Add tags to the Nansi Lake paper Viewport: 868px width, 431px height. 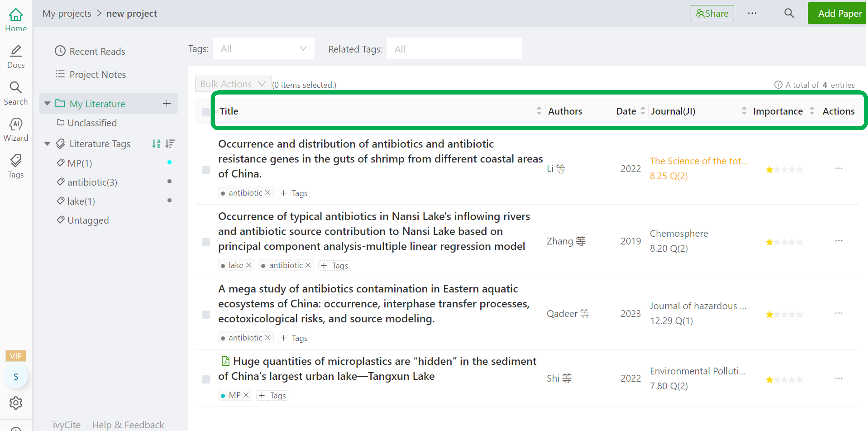pos(334,265)
